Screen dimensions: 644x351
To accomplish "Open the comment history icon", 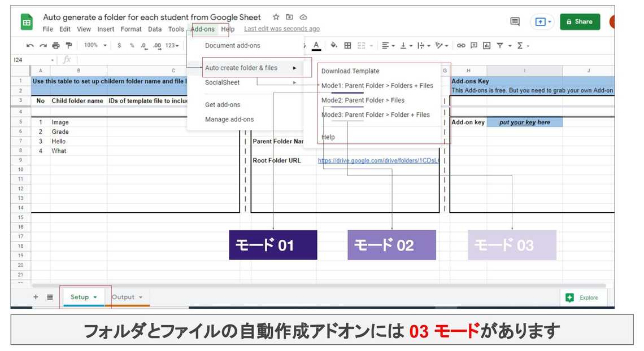I will 515,22.
